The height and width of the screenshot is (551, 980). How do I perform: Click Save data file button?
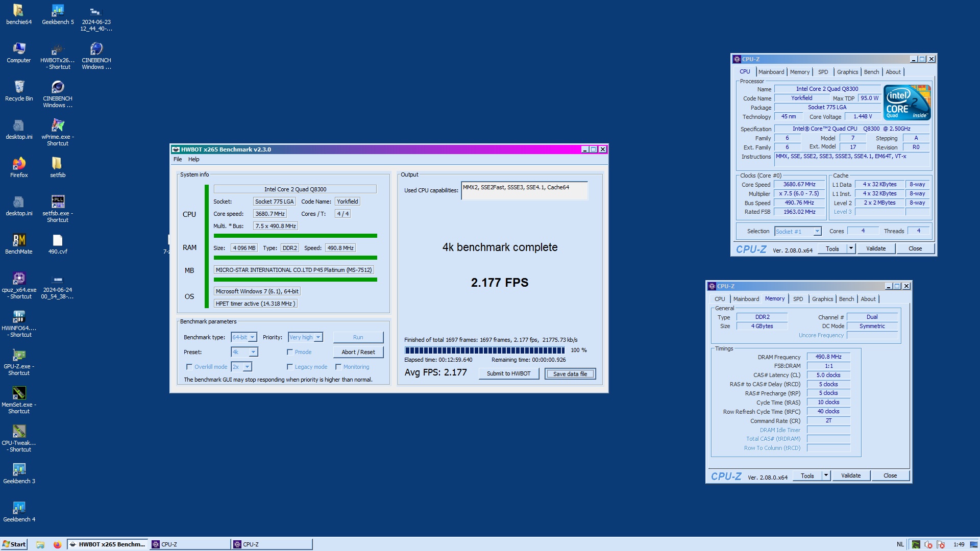[x=570, y=374]
